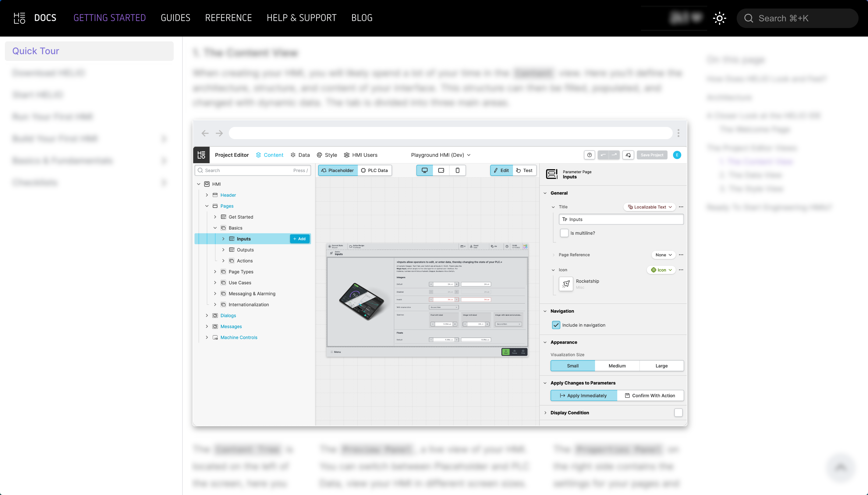Click the help question mark icon
The image size is (868, 495).
590,155
